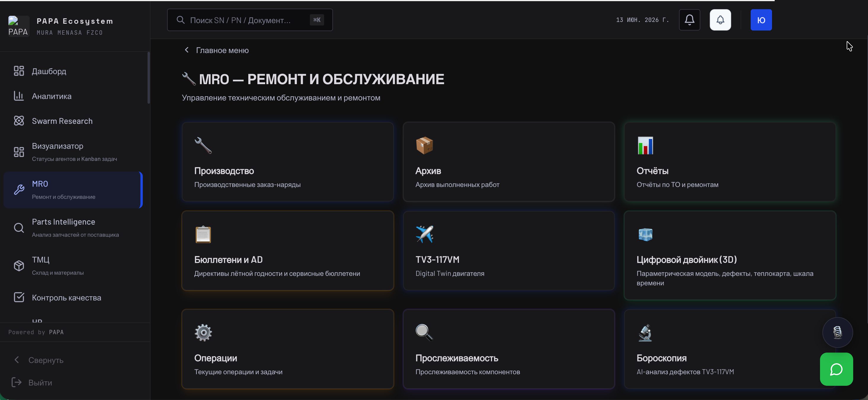Screen dimensions: 868x400
Task: Open ТМЦ Склад и материалы
Action: (x=73, y=265)
